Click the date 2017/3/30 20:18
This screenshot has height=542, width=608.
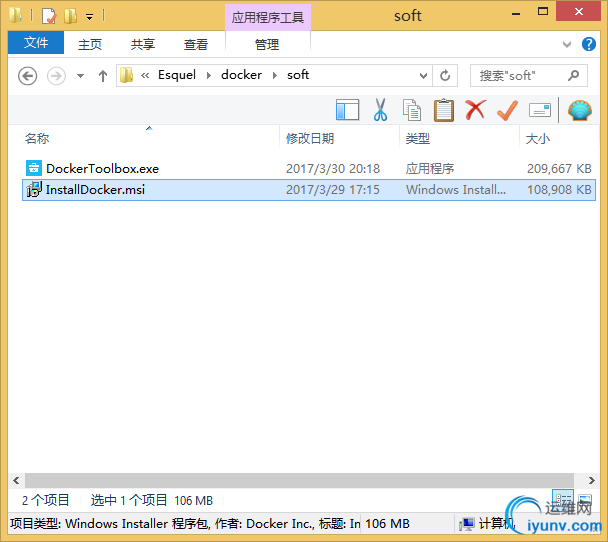(x=333, y=169)
